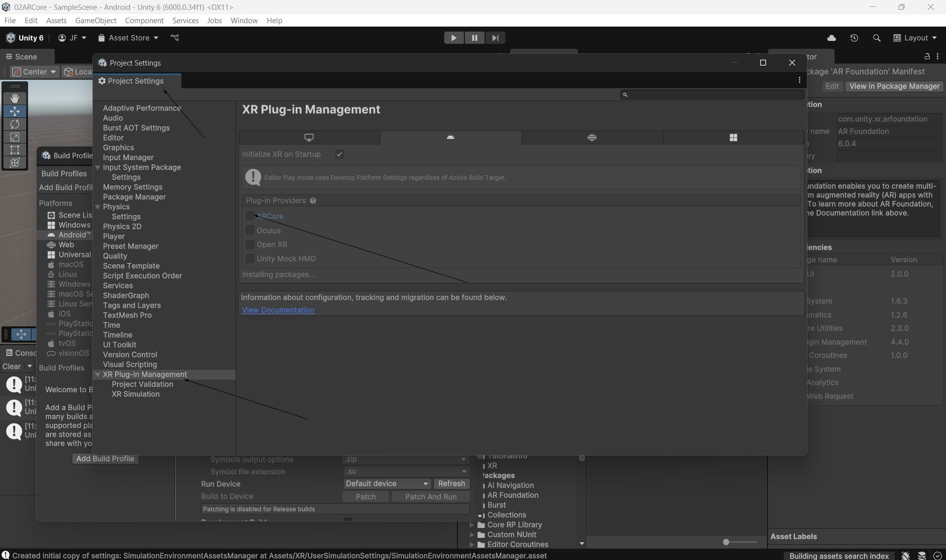Open Unity Cloud via cloud icon
Screen dimensions: 946x560
(831, 38)
